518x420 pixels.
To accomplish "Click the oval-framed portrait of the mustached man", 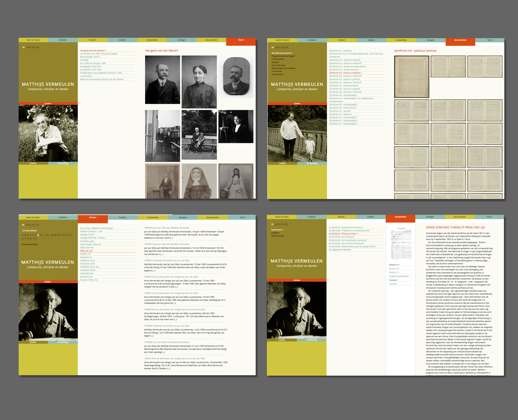I will point(235,77).
